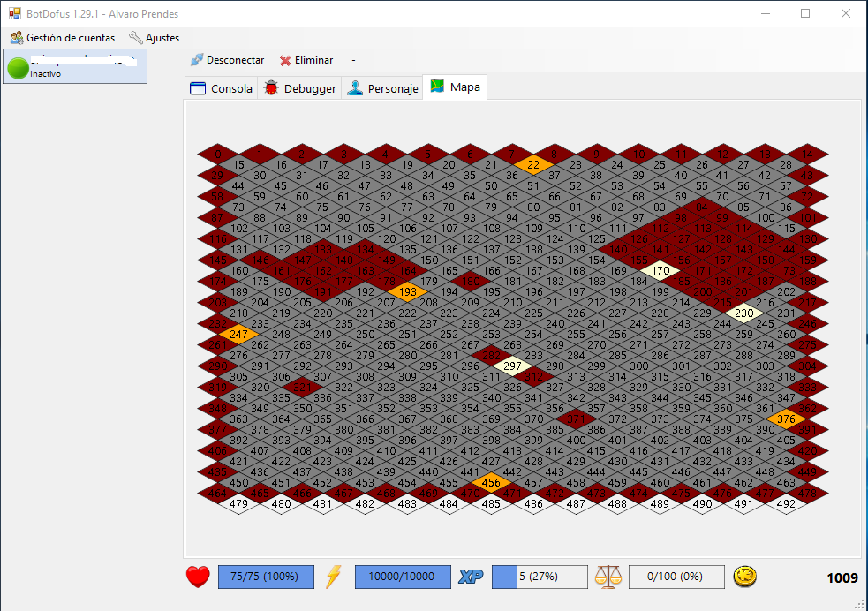Click orange map cell 193
The image size is (868, 611).
click(x=407, y=291)
